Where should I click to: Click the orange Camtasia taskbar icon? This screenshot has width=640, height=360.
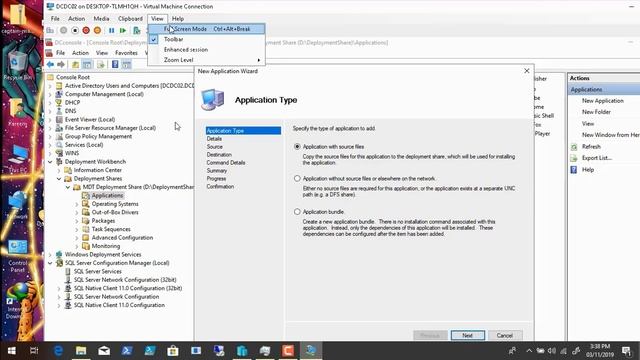pos(288,351)
